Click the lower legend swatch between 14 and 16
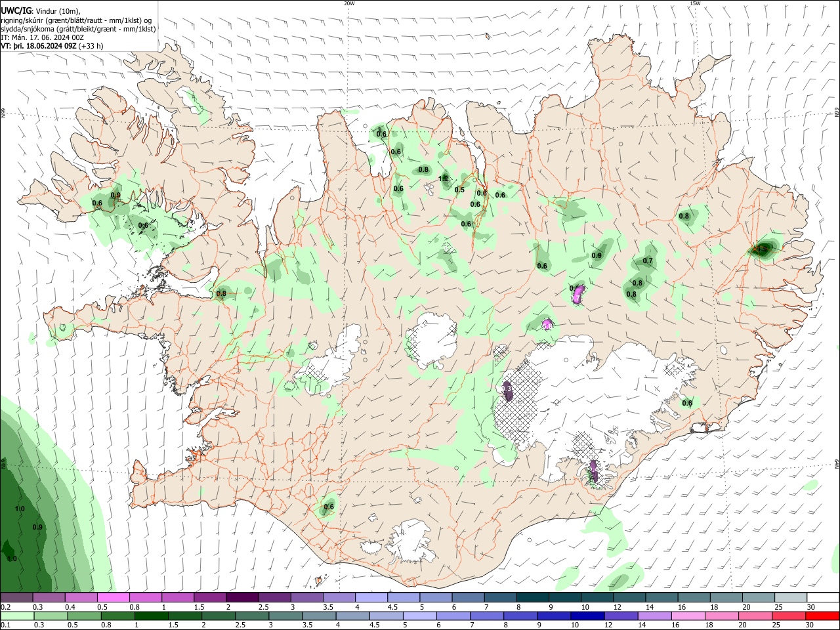This screenshot has height=630, width=840. click(654, 616)
